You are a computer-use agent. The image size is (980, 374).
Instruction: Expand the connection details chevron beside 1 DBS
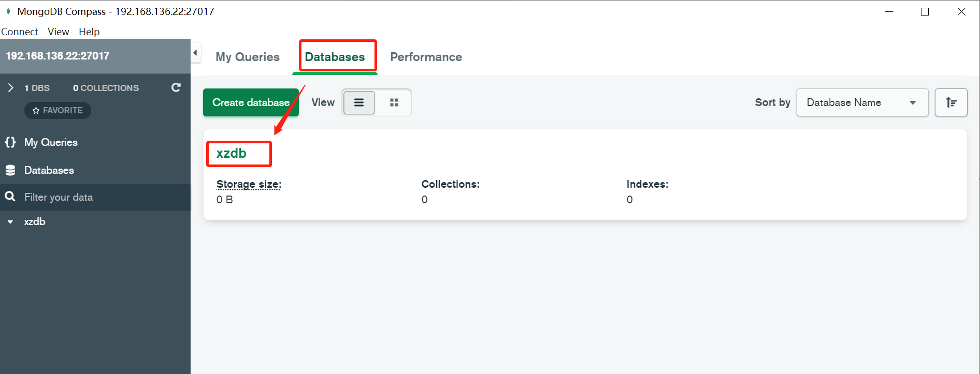pyautogui.click(x=10, y=88)
